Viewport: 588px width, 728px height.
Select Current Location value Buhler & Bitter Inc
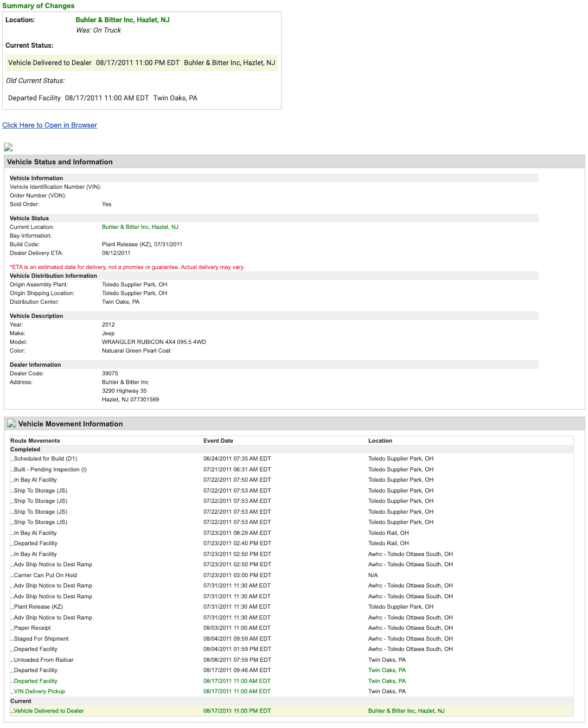pos(140,227)
